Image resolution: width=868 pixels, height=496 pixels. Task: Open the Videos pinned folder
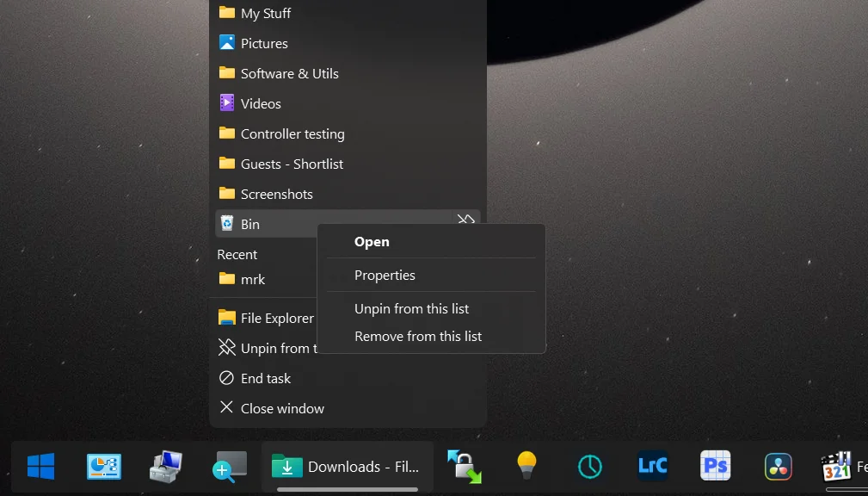[x=348, y=103]
